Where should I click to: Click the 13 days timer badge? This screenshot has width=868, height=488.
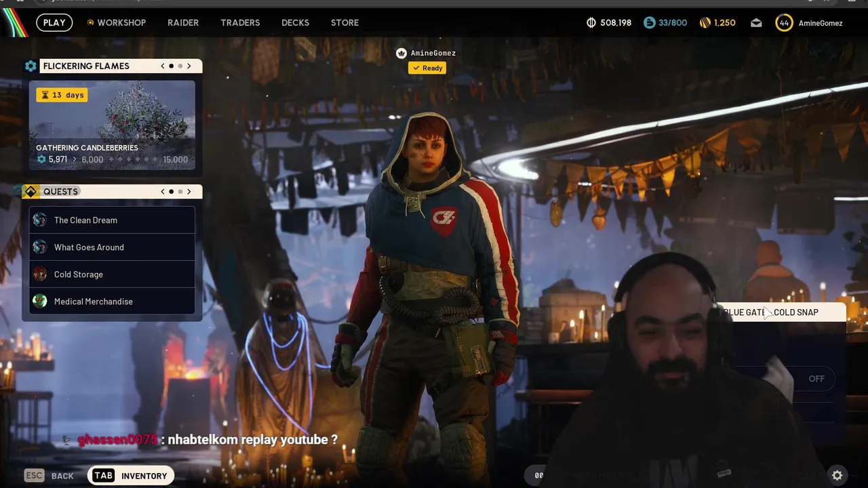pos(62,95)
